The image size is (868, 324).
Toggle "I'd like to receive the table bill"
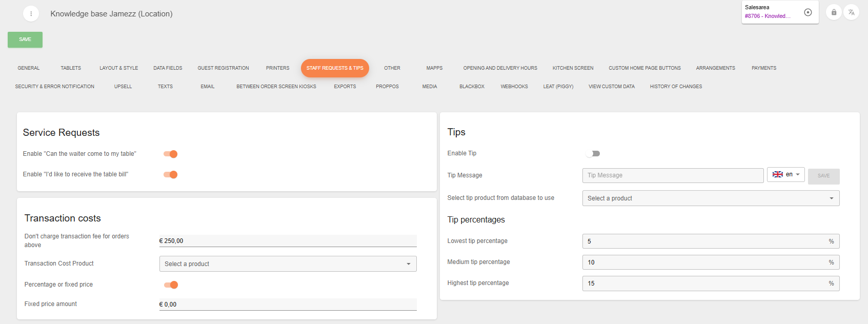(171, 175)
